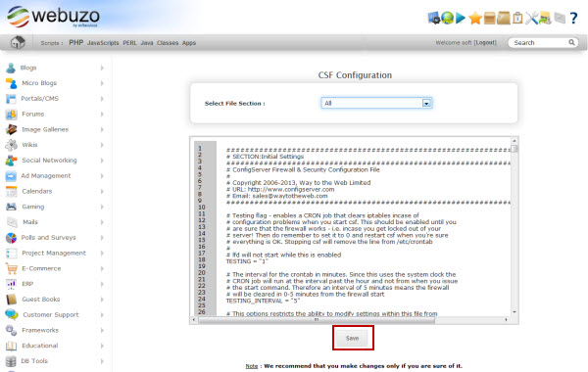This screenshot has width=588, height=372.
Task: Click the open wooden box installations icon
Action: point(489,18)
